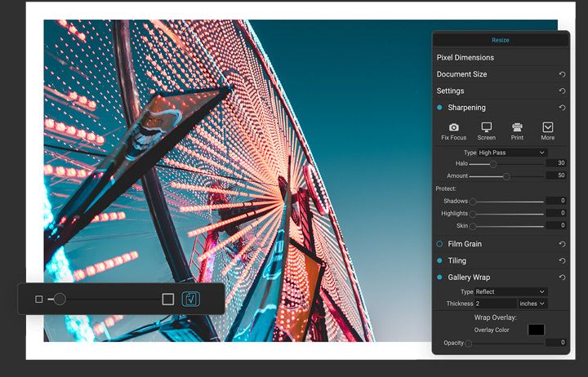
Task: Click small thumbnail size icon in zoom bar
Action: click(38, 299)
